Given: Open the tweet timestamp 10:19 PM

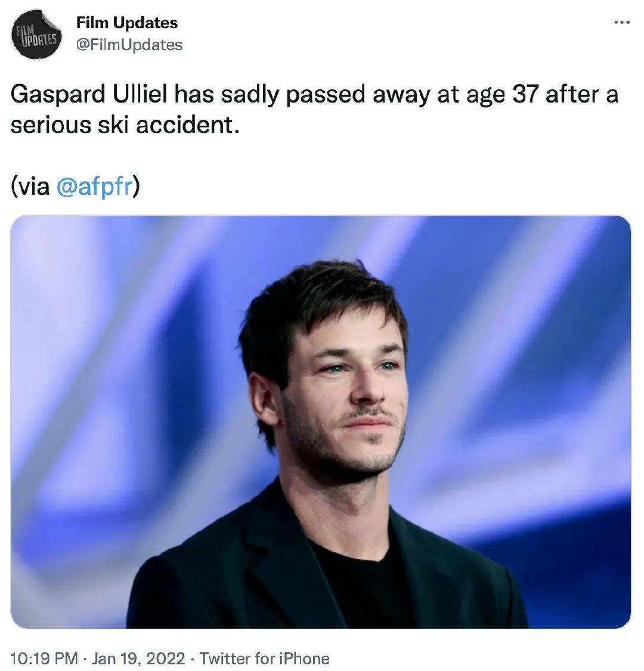Looking at the screenshot, I should coord(44,659).
